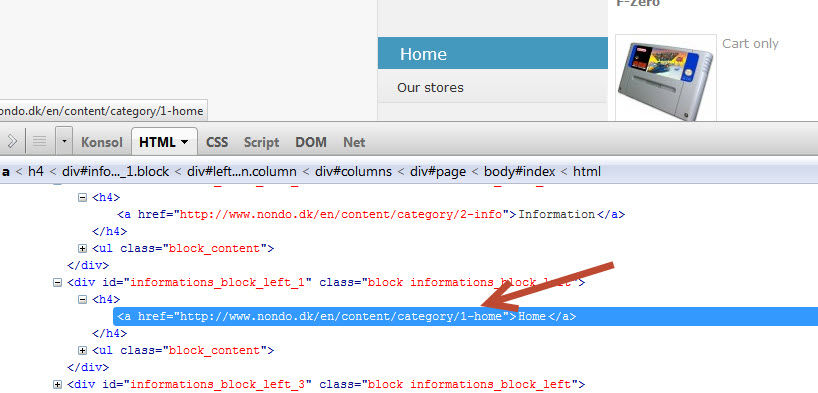The image size is (818, 393).
Task: Click the status URL tooltip ending in 1-home
Action: pyautogui.click(x=103, y=111)
